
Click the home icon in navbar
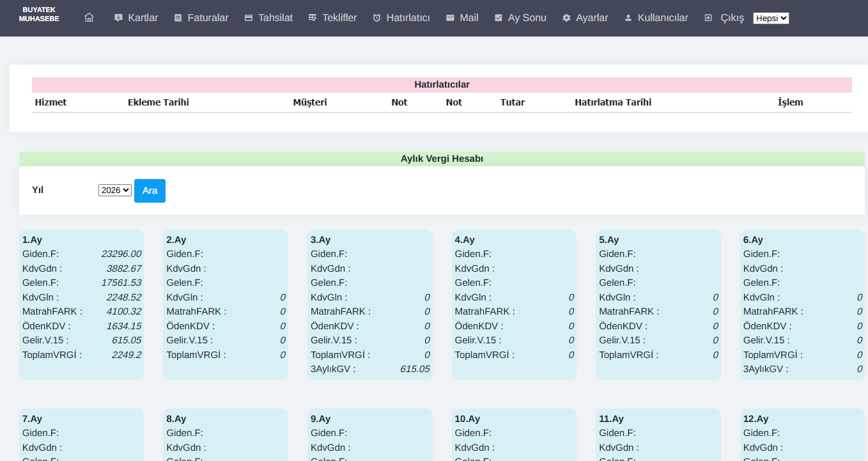pyautogui.click(x=89, y=18)
